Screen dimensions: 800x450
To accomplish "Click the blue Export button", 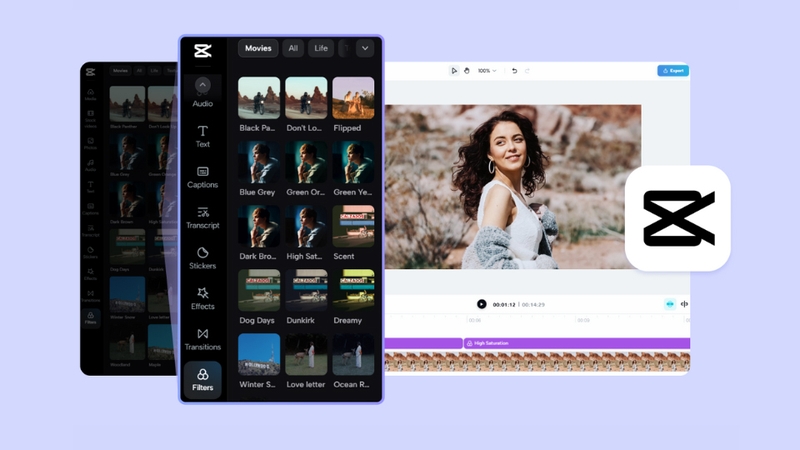I will (x=673, y=71).
